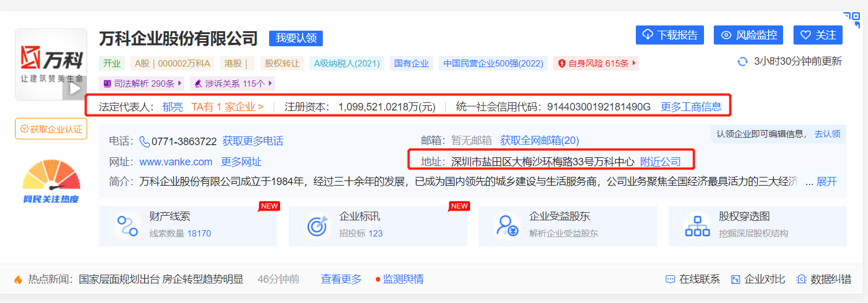This screenshot has width=868, height=303.
Task: Click phone number 0771-3863722
Action: (x=184, y=141)
